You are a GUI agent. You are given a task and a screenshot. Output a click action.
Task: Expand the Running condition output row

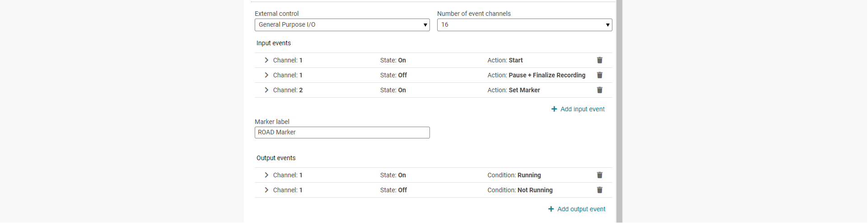pos(266,175)
